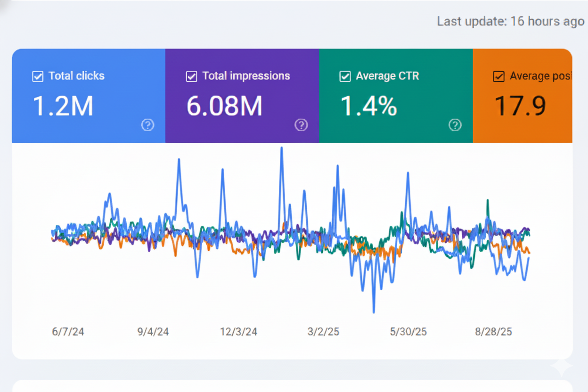This screenshot has height=392, width=588.
Task: Toggle the Total impressions checkbox
Action: click(x=191, y=76)
